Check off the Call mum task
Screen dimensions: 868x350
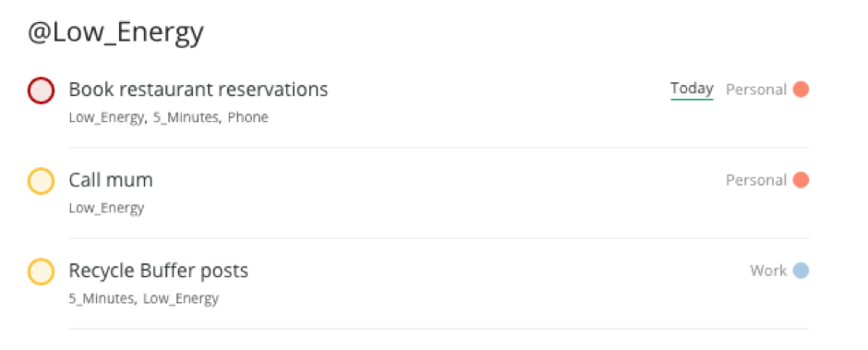[41, 181]
